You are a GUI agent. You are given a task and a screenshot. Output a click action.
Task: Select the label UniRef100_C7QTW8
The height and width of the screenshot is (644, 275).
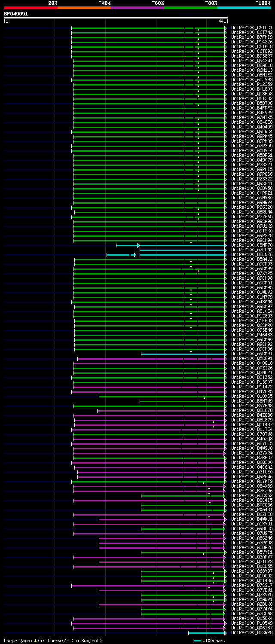pyautogui.click(x=252, y=434)
